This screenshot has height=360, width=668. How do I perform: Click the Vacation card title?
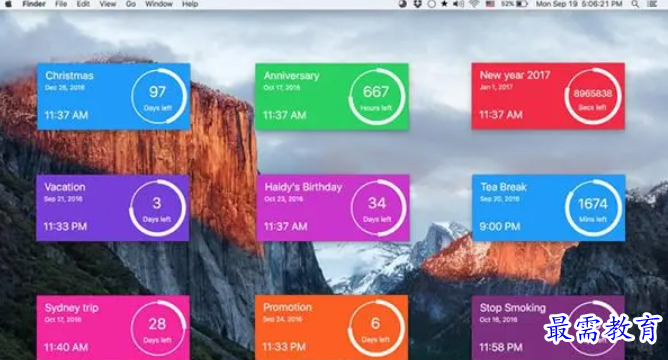pyautogui.click(x=65, y=187)
